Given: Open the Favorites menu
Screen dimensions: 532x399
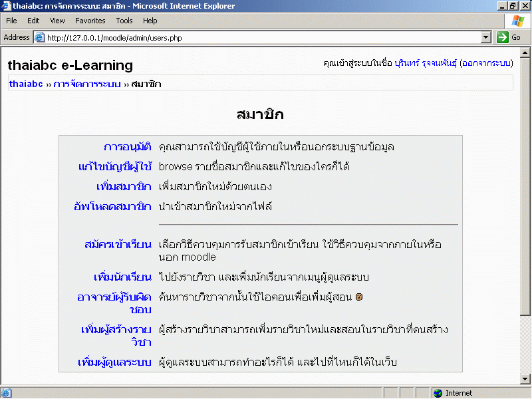Looking at the screenshot, I should point(90,21).
